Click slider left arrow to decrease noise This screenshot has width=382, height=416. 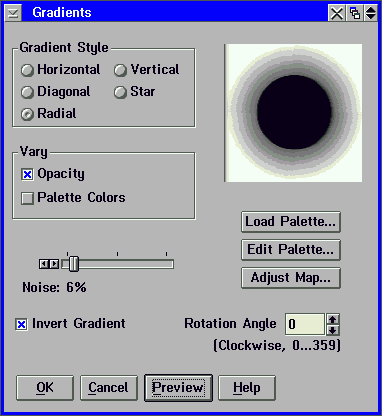pos(44,264)
